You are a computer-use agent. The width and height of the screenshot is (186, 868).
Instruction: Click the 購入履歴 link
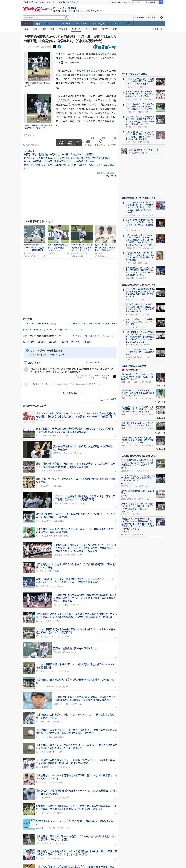152,18
